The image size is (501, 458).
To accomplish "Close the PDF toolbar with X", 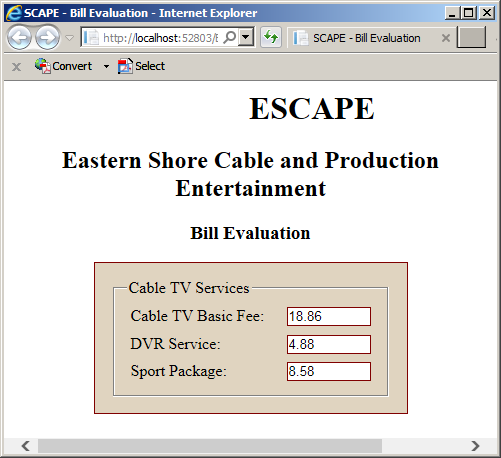I will (x=16, y=67).
